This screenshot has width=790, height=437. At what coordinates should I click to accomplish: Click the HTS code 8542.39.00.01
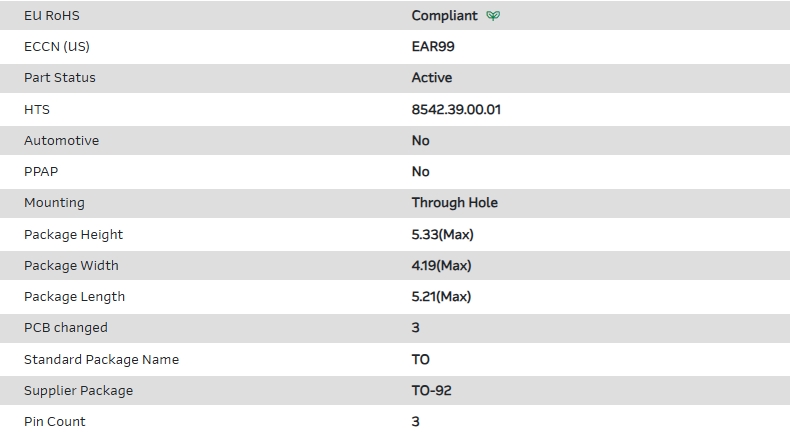(x=456, y=109)
